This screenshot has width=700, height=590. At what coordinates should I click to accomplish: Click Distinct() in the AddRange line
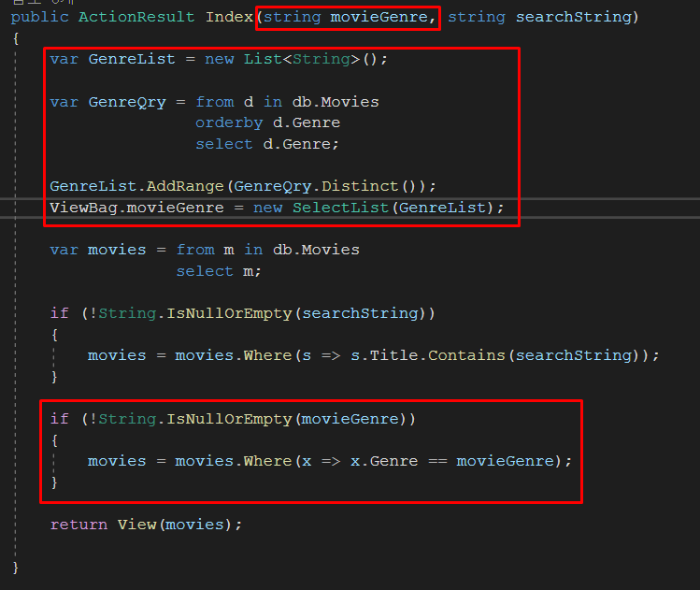[x=369, y=186]
